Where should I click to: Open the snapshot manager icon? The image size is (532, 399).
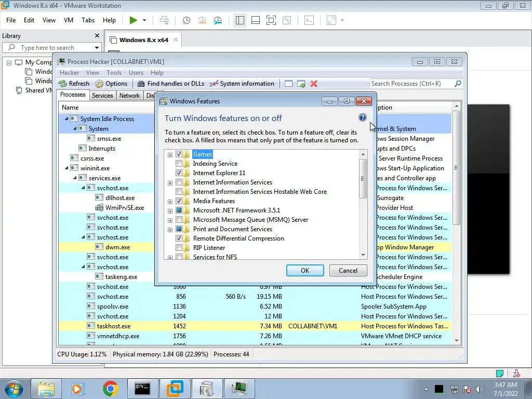coord(218,20)
